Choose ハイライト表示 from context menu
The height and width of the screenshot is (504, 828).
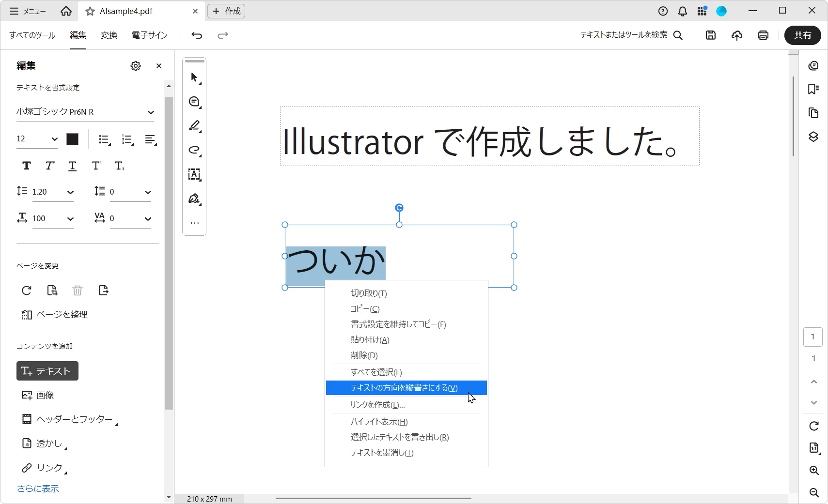point(406,422)
